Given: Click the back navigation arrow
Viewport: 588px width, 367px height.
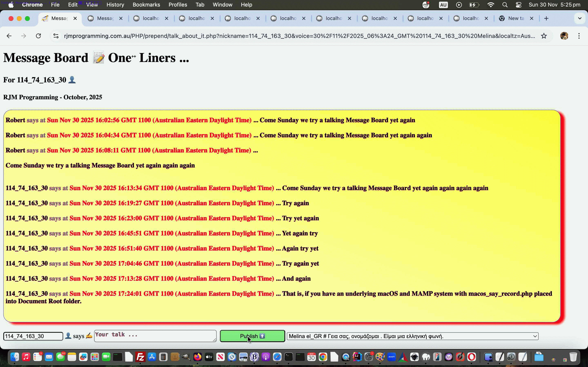Looking at the screenshot, I should click(x=9, y=36).
